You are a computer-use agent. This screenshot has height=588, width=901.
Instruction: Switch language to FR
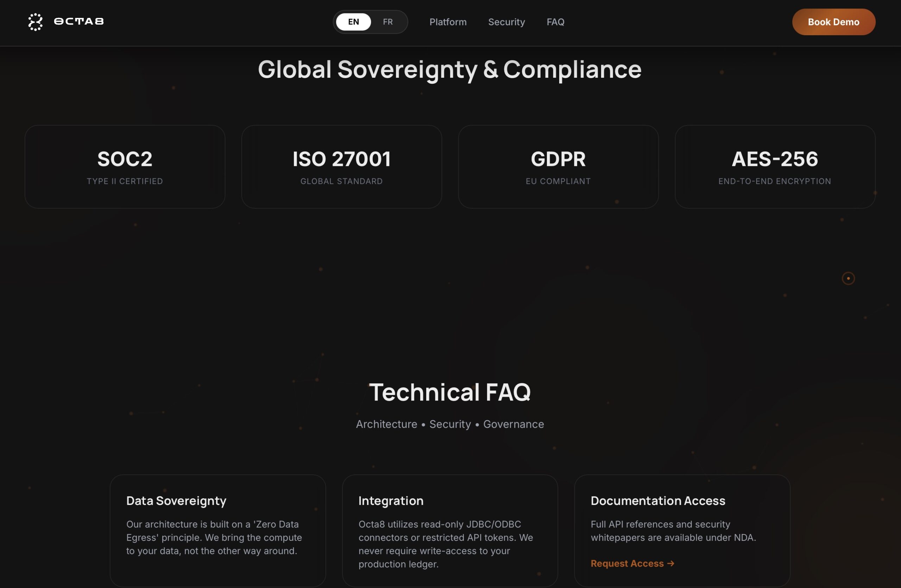388,22
